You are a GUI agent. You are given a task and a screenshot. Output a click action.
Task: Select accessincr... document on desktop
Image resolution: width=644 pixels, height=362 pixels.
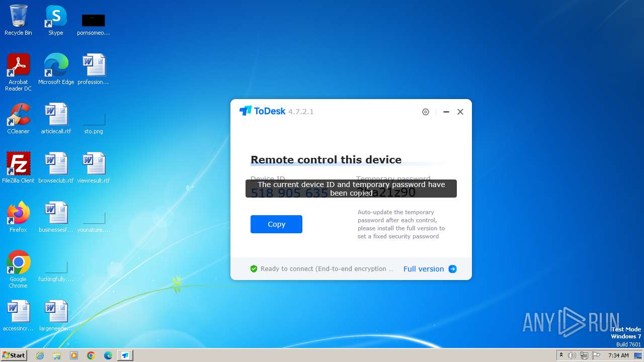point(18,316)
